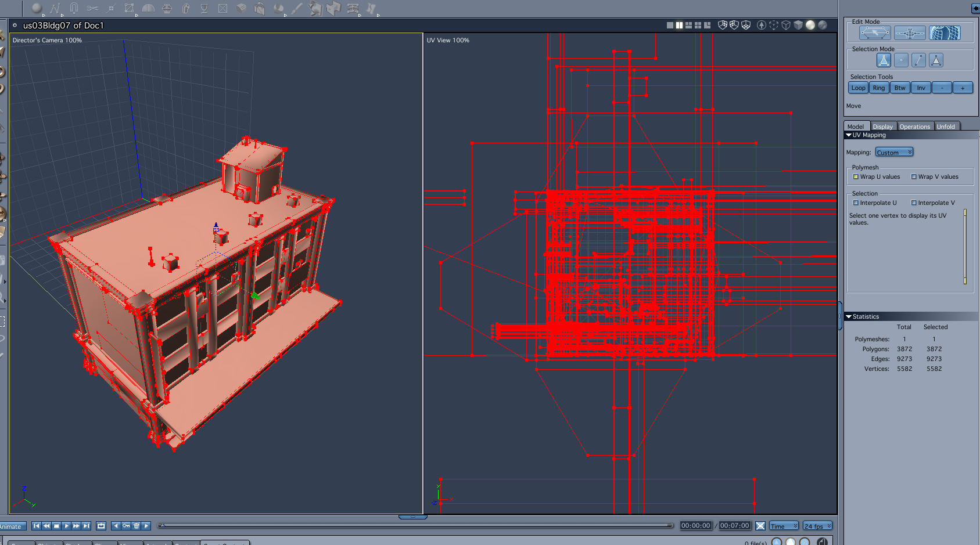980x545 pixels.
Task: Switch to two-pane side-by-side layout
Action: pyautogui.click(x=679, y=25)
